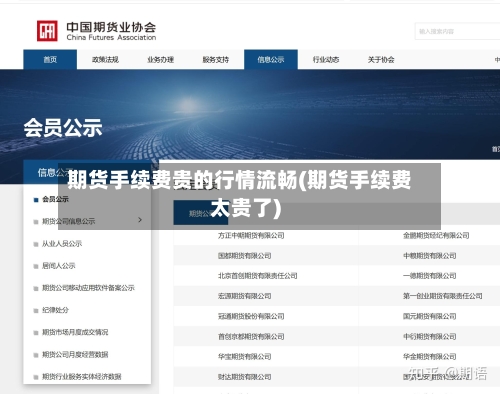Open 期货公司月度经营数据 sidebar link
This screenshot has height=394, width=500.
tap(75, 354)
